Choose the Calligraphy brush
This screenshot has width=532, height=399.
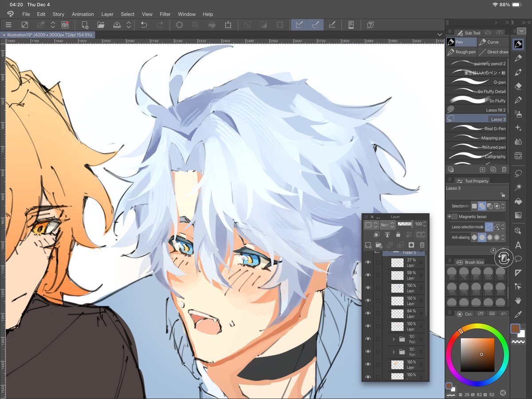(x=476, y=156)
